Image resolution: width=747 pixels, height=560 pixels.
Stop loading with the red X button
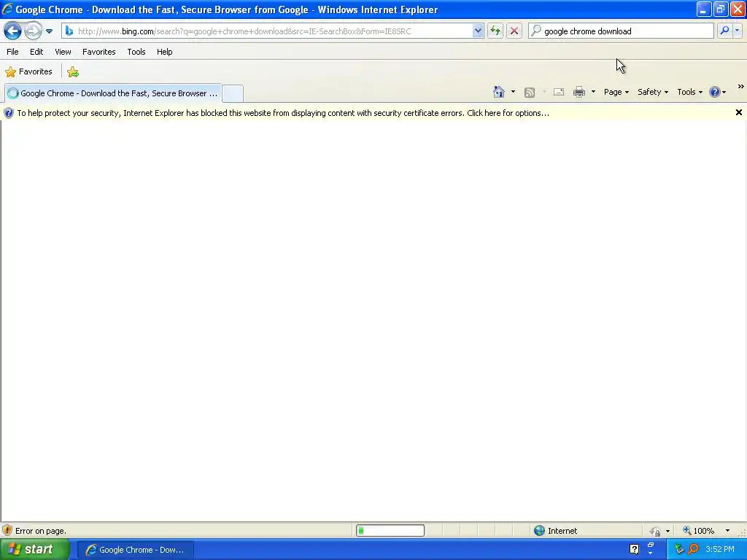[514, 31]
